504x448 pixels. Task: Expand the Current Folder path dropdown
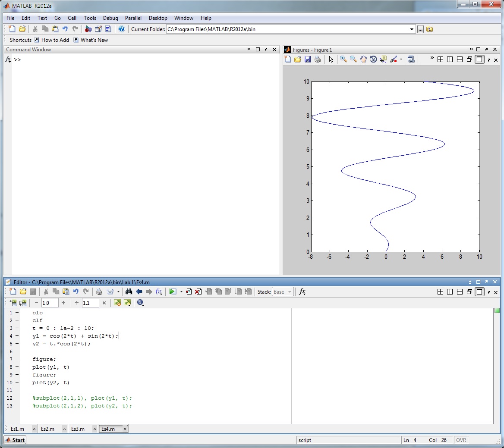click(x=412, y=29)
